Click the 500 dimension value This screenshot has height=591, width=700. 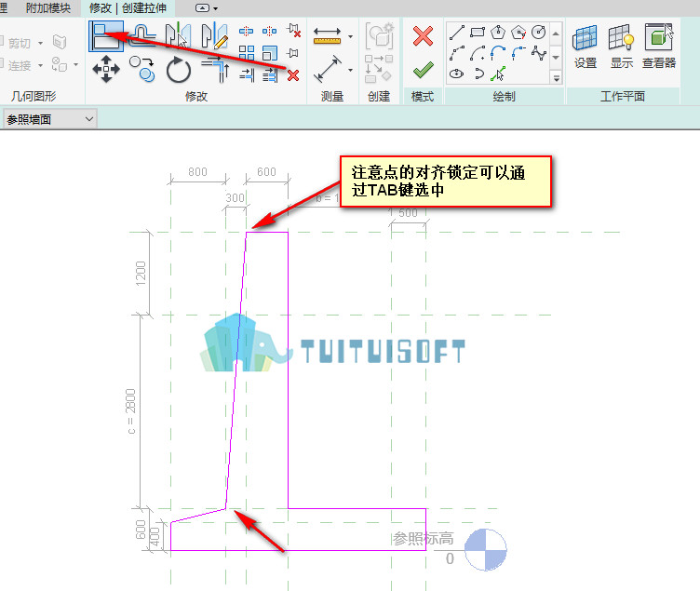tap(408, 213)
